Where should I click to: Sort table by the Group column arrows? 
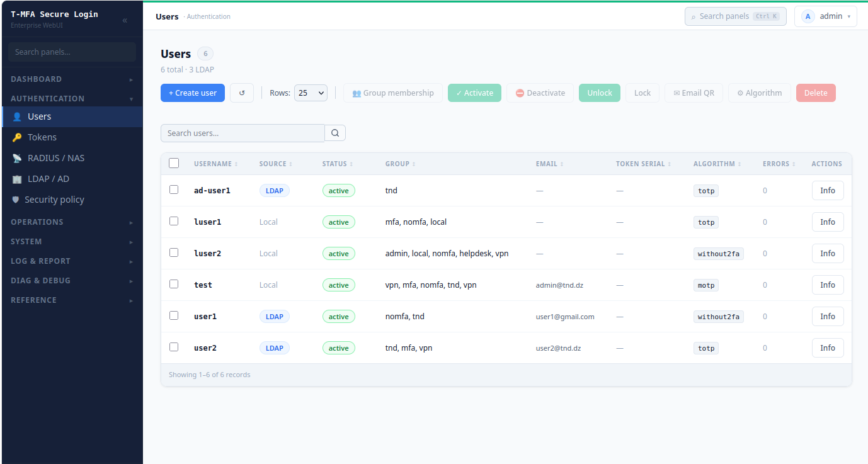point(414,164)
